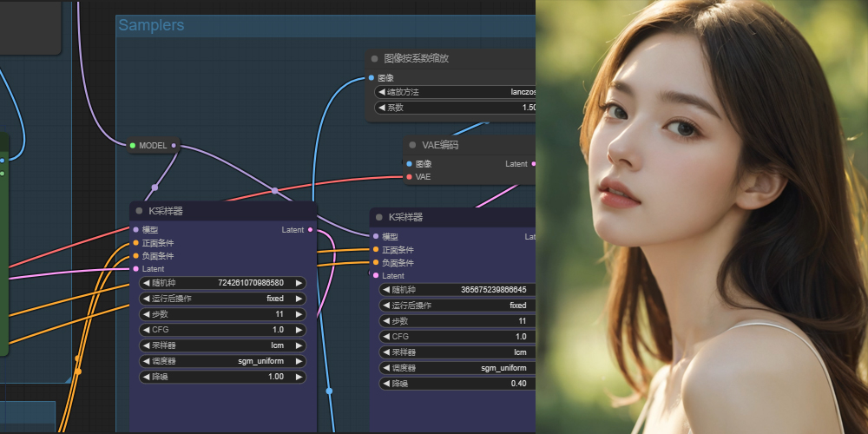Decrease 系数 1.50 with its left arrow
The height and width of the screenshot is (434, 868).
click(382, 108)
